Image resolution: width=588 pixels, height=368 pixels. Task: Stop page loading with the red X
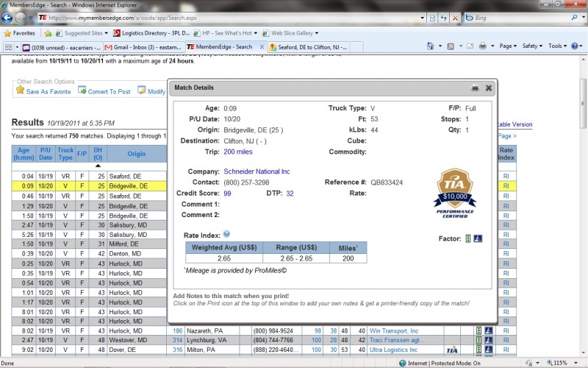455,18
